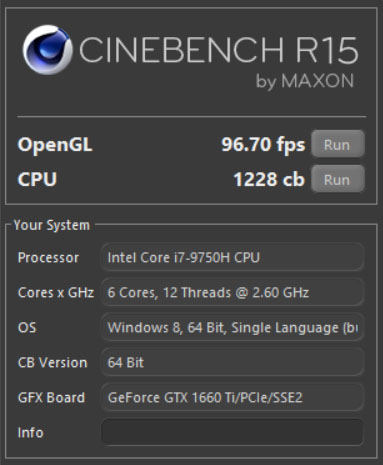Run the OpenGL benchmark
The image size is (383, 465).
click(338, 144)
